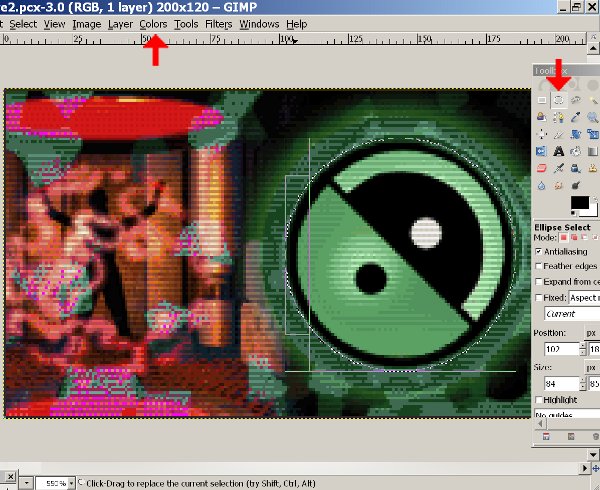
Task: Select the Ellipse Select tool
Action: (x=560, y=101)
